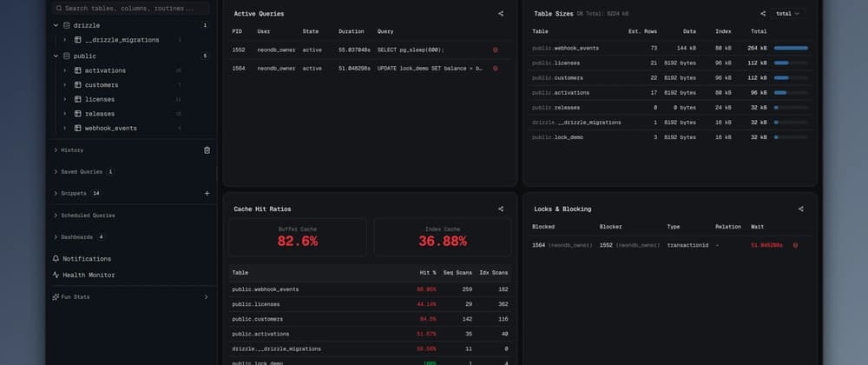Click the Notifications bell icon
868x365 pixels.
pyautogui.click(x=56, y=259)
